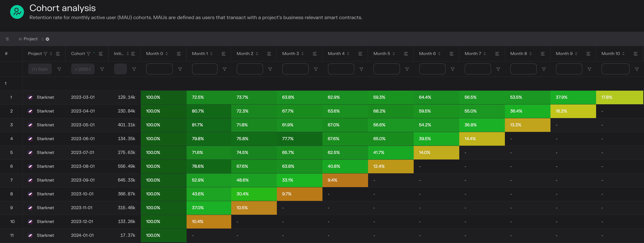Open the Month 6 column menu
This screenshot has width=644, height=243.
pyautogui.click(x=452, y=54)
